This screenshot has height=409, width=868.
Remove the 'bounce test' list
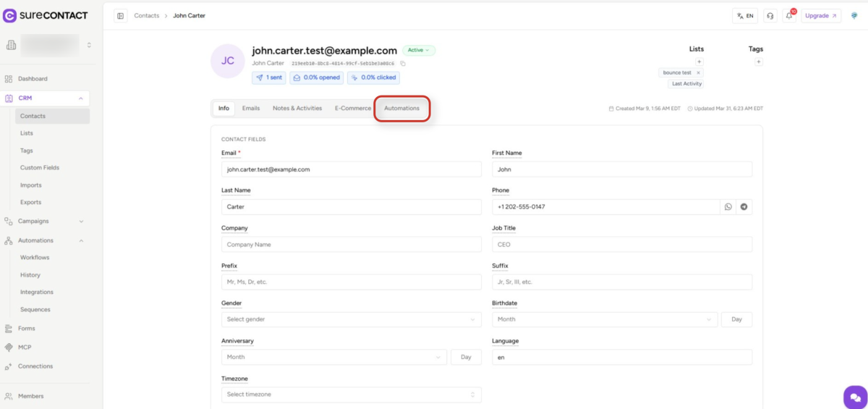tap(698, 72)
